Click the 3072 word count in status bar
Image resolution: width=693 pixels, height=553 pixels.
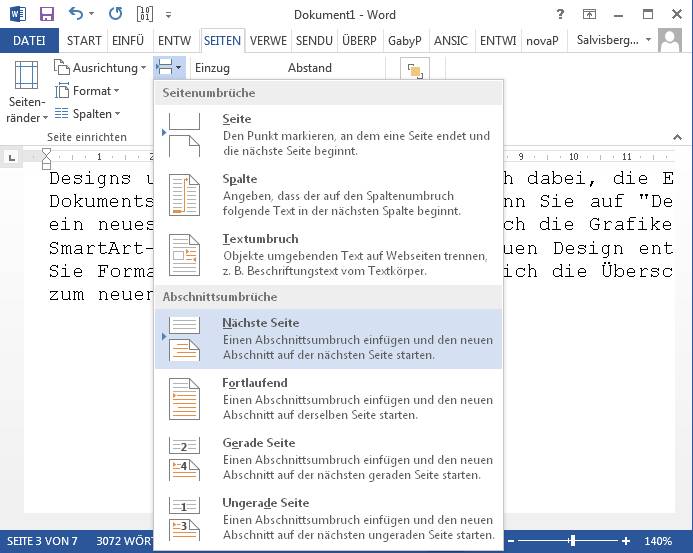(125, 541)
